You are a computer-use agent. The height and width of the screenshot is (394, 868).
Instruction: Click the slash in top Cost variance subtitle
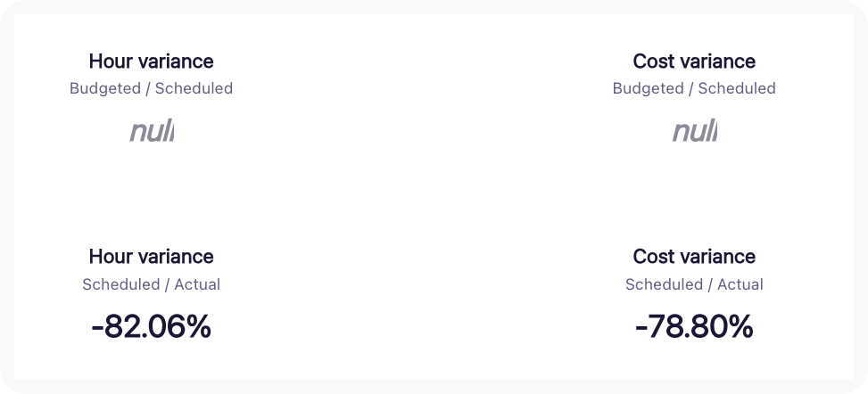pyautogui.click(x=691, y=88)
